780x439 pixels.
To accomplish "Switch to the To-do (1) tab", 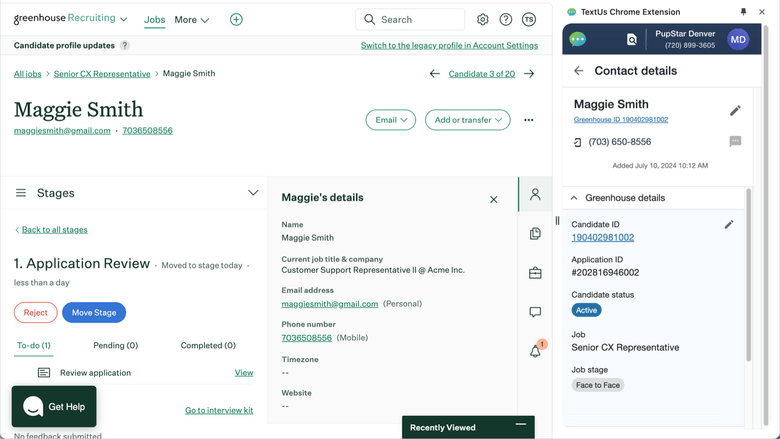I will pos(34,346).
